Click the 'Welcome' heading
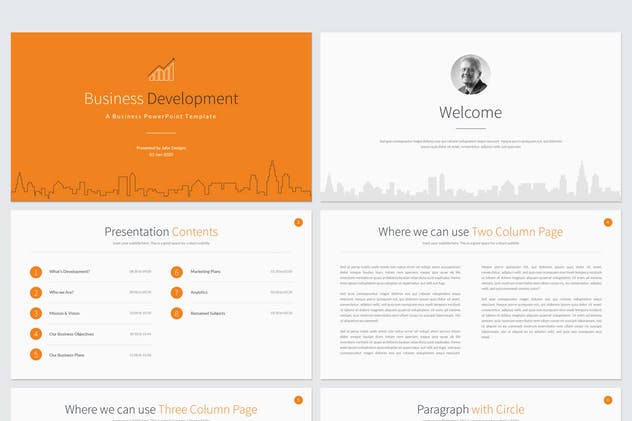This screenshot has height=421, width=632. point(470,112)
